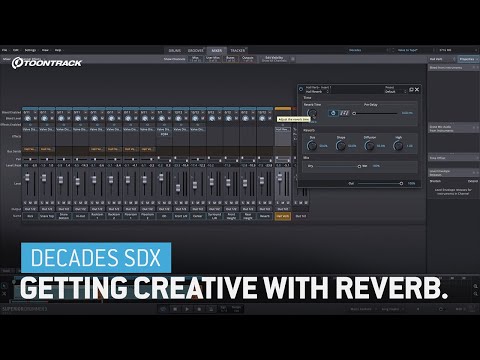Open the library dropdown in top bar
The height and width of the screenshot is (360, 480).
coord(369,50)
